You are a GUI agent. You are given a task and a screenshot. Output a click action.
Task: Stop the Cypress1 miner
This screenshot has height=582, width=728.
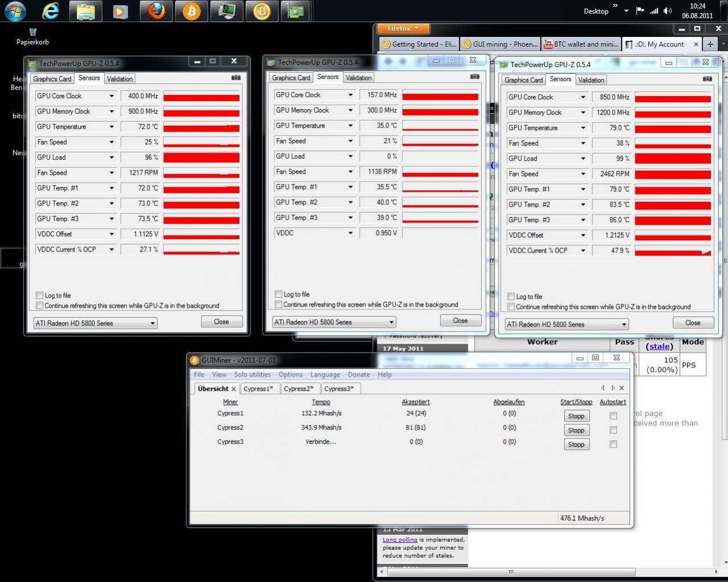point(576,416)
